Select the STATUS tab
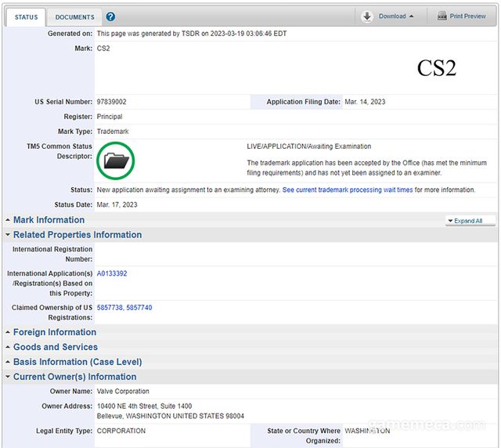 (26, 16)
